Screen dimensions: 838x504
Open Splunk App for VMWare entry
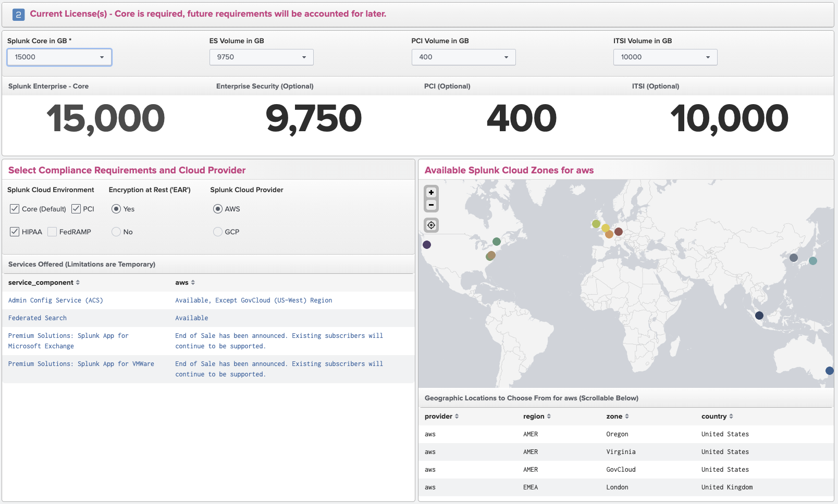81,364
